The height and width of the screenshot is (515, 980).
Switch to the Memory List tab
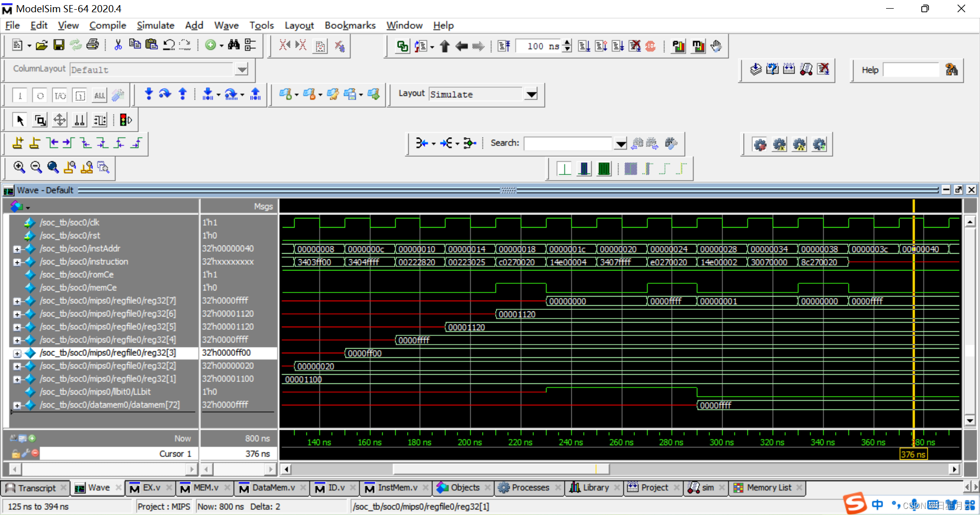tap(767, 488)
